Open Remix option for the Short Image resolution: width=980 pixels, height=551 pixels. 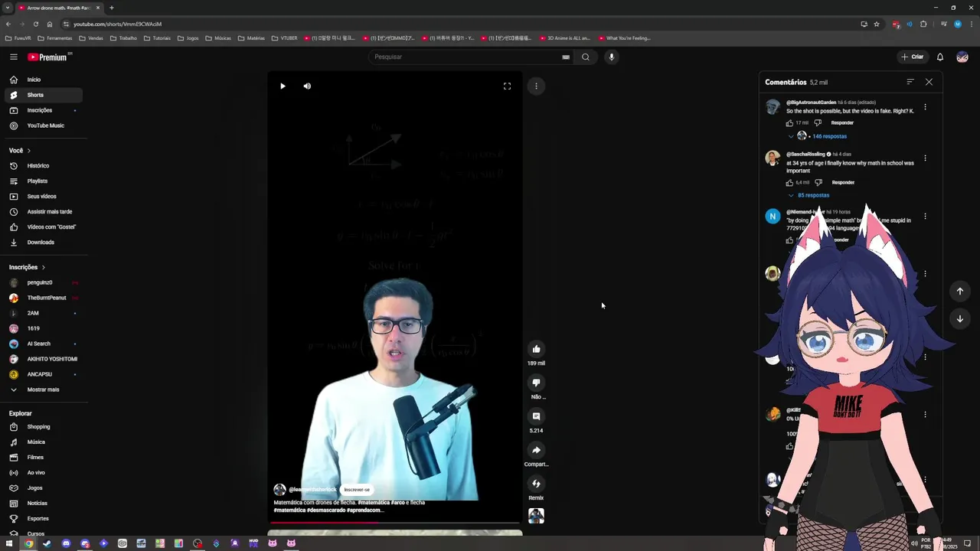coord(536,484)
